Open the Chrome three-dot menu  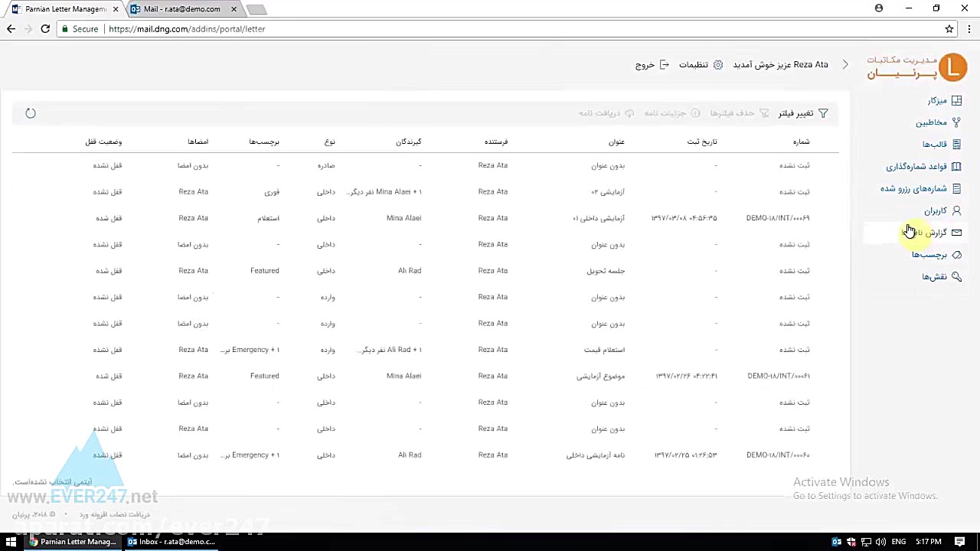pyautogui.click(x=968, y=29)
